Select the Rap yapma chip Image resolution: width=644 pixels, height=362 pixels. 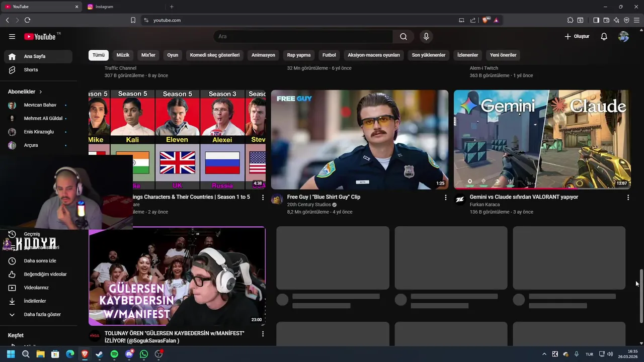coord(299,55)
